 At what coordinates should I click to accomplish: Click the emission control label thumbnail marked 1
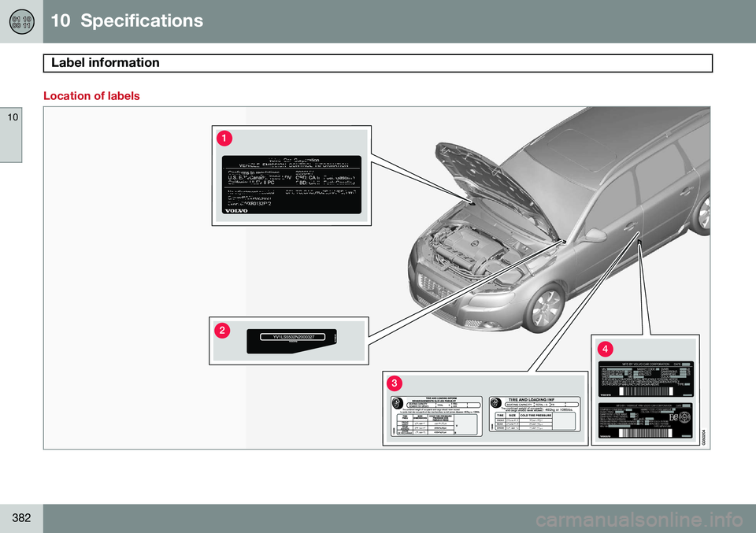[x=291, y=184]
